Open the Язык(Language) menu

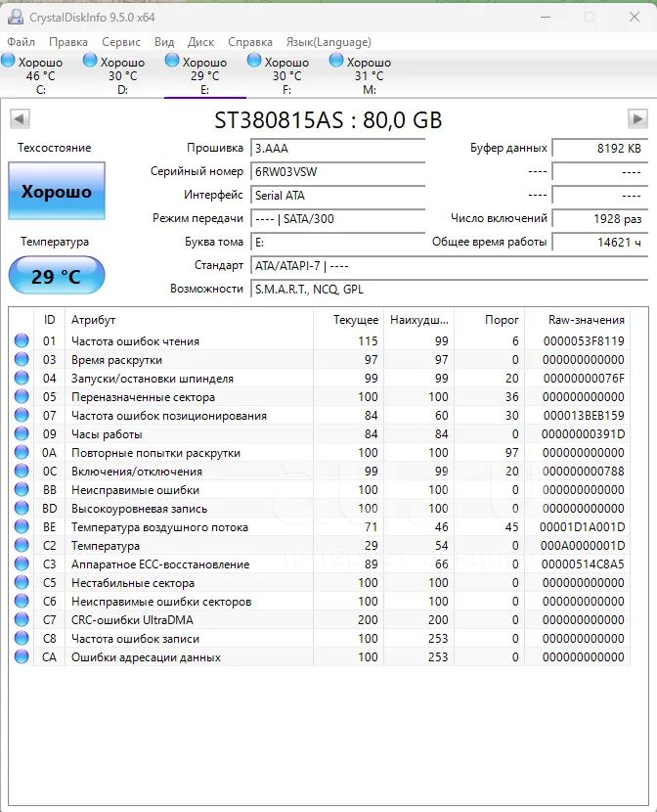coord(328,42)
